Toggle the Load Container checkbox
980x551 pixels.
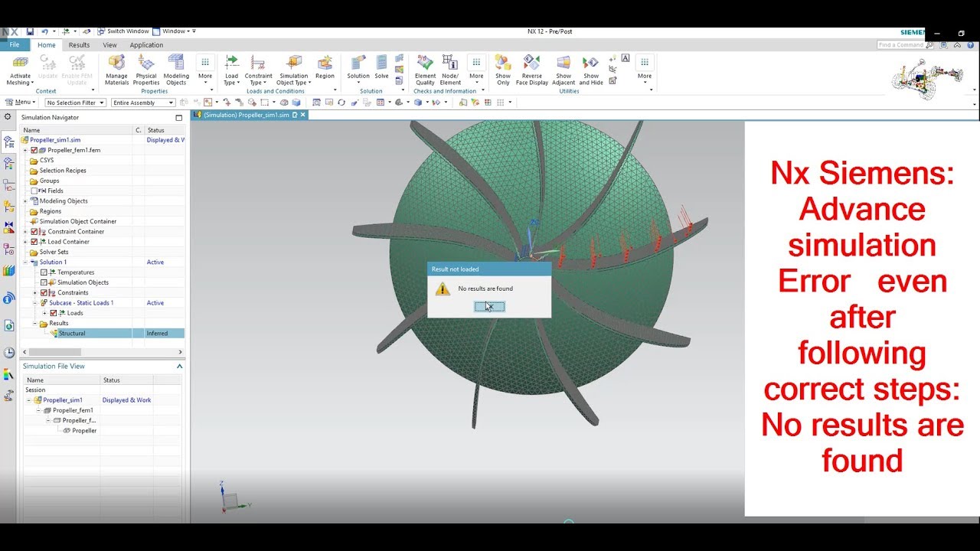[x=34, y=242]
